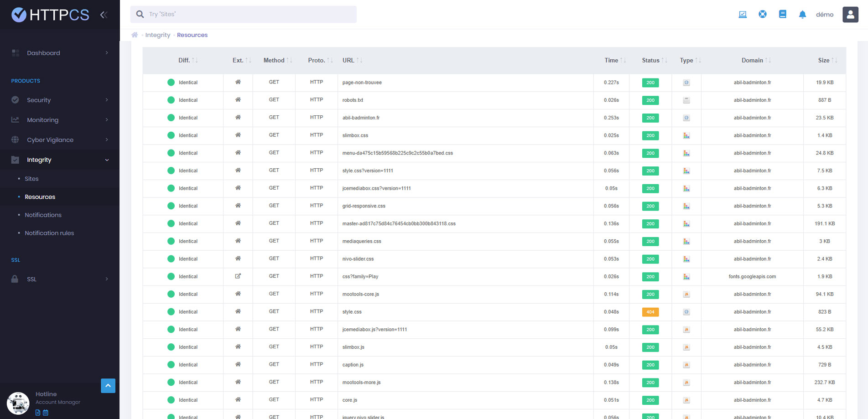Open Notifications under Integrity
This screenshot has height=419, width=868.
[43, 215]
